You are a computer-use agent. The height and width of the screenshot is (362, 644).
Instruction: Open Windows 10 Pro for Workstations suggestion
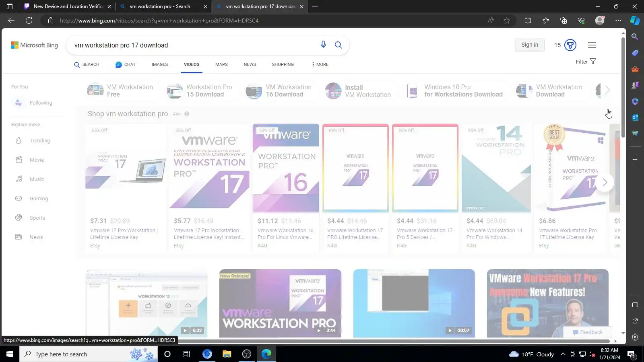tap(455, 90)
